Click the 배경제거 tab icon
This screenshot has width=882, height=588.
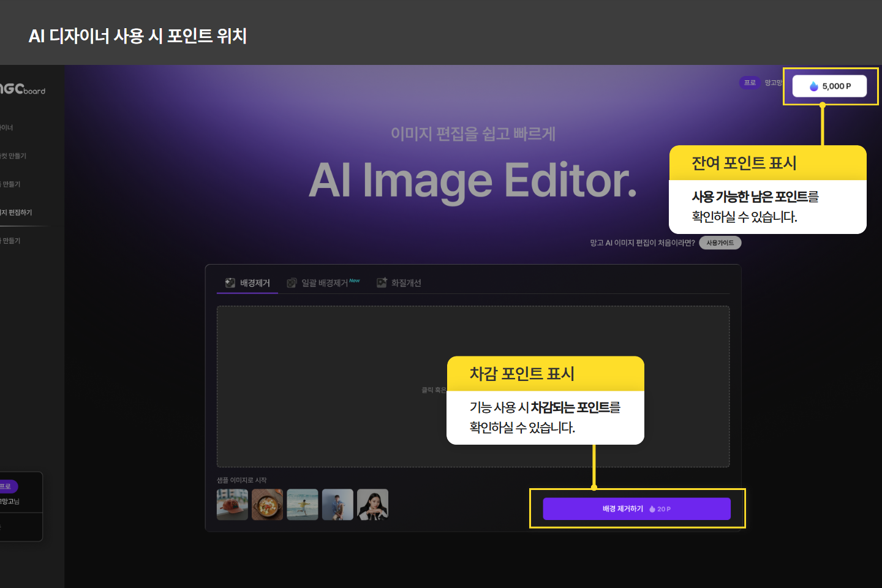(230, 283)
